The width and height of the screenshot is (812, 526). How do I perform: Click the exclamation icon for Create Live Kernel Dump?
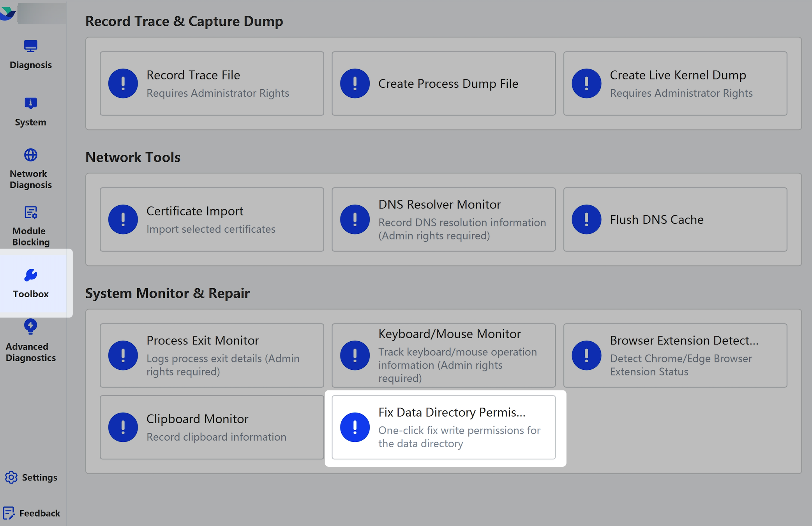tap(586, 83)
